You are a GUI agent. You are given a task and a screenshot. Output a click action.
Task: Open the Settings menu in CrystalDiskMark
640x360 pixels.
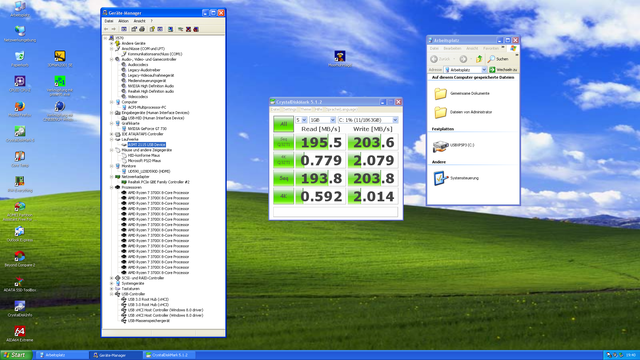click(290, 109)
